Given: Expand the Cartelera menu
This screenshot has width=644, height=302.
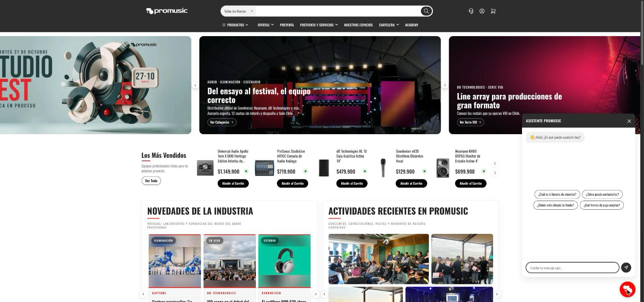Looking at the screenshot, I should [x=389, y=25].
